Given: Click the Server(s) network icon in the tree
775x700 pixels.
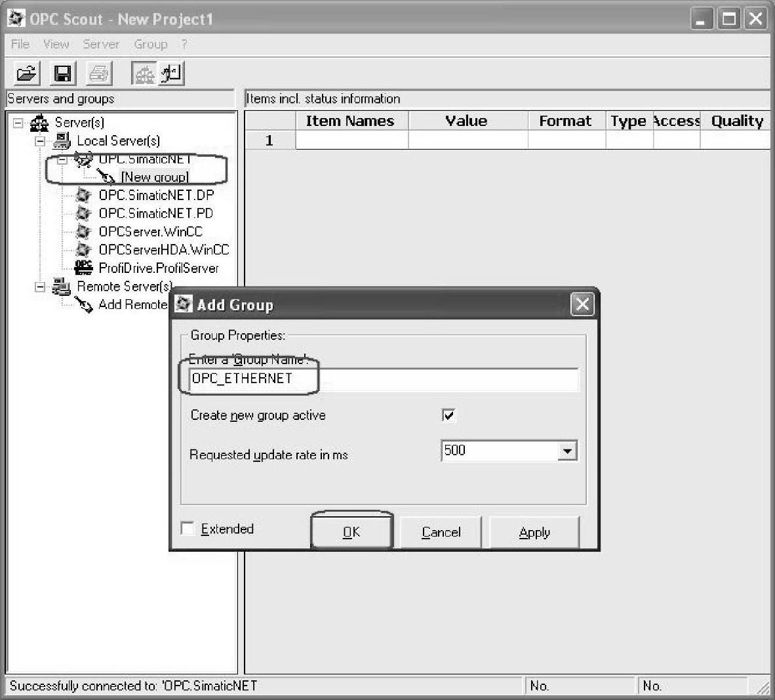Looking at the screenshot, I should pyautogui.click(x=39, y=123).
